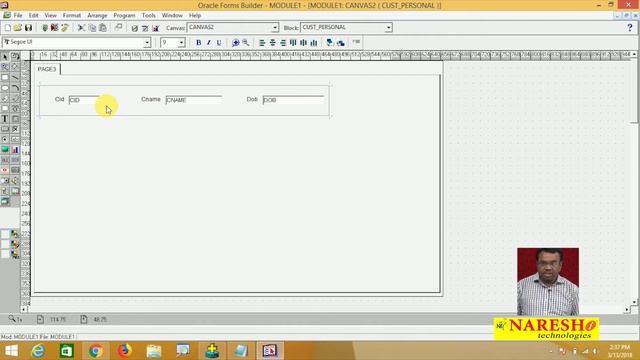Select the Rectangle drawing tool

4,77
